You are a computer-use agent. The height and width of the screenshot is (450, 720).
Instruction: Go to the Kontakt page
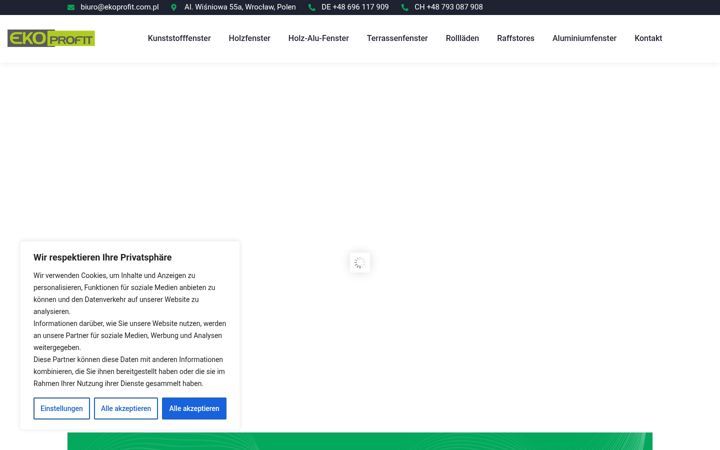648,38
